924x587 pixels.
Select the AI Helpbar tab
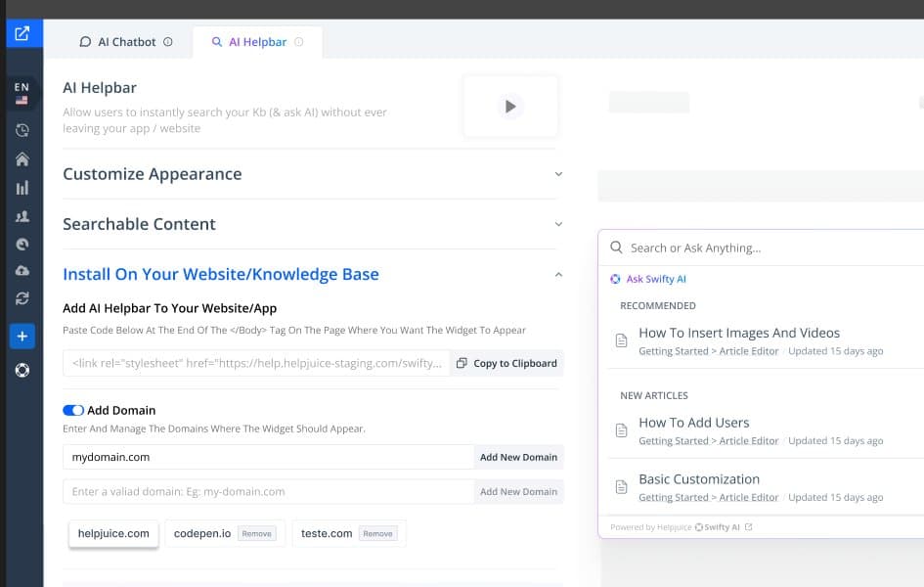(257, 42)
